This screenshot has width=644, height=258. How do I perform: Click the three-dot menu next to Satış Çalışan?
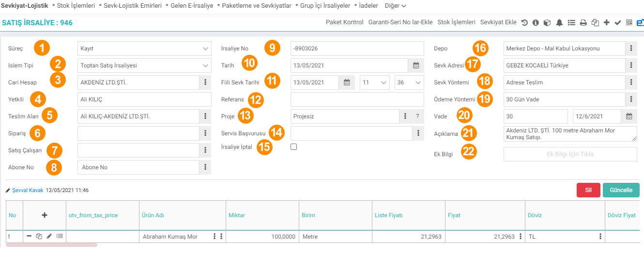pyautogui.click(x=205, y=150)
